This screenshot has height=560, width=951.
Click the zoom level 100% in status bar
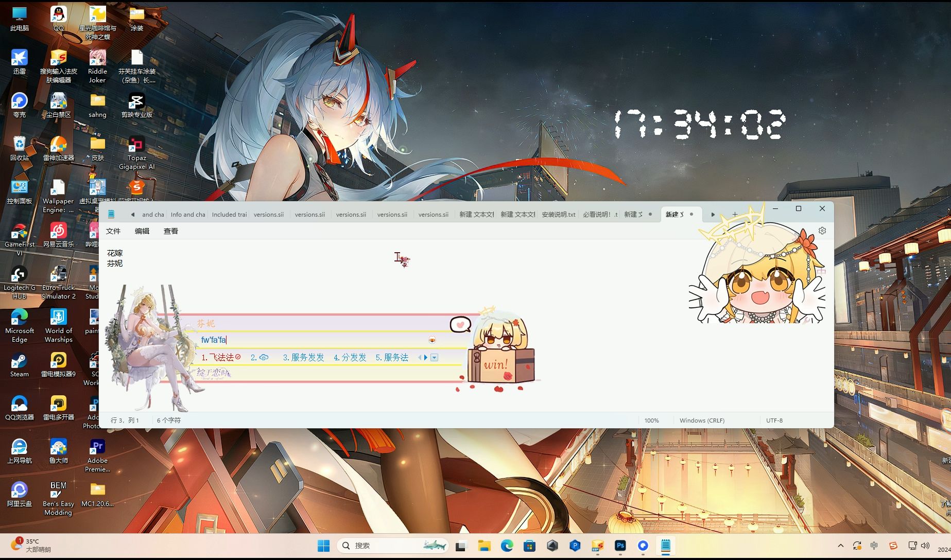click(651, 421)
